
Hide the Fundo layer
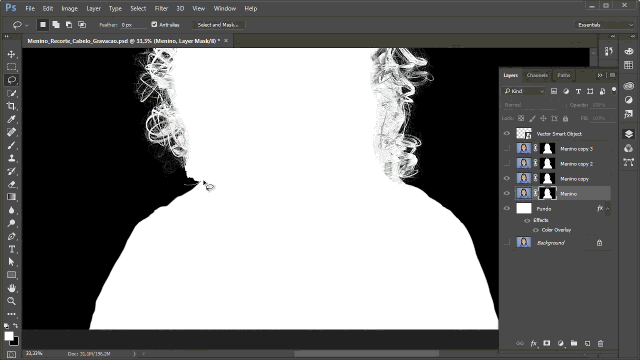tap(507, 209)
